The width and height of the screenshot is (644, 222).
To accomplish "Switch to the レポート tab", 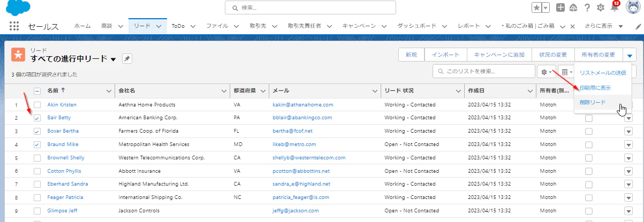I will [x=469, y=26].
